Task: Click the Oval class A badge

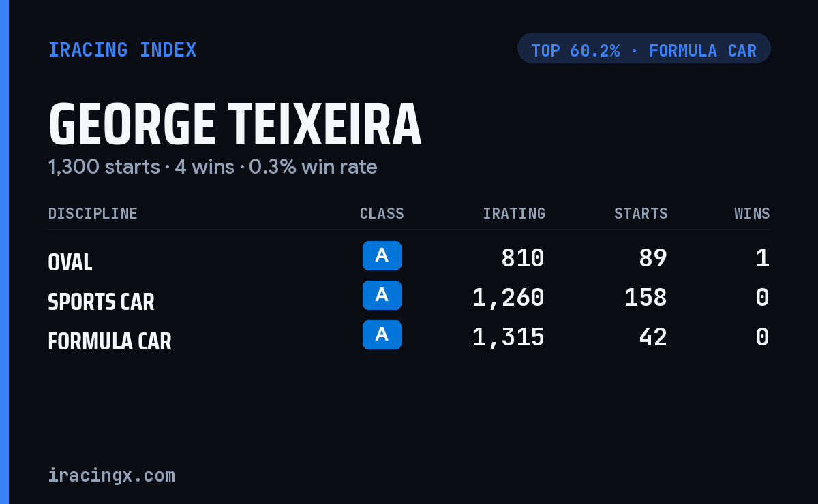Action: [382, 256]
